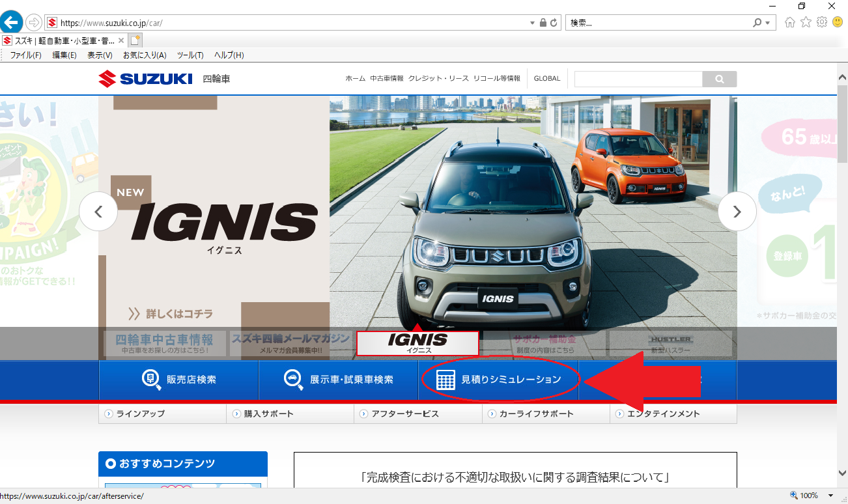
Task: Click the 販売店検索 button label
Action: [x=191, y=380]
